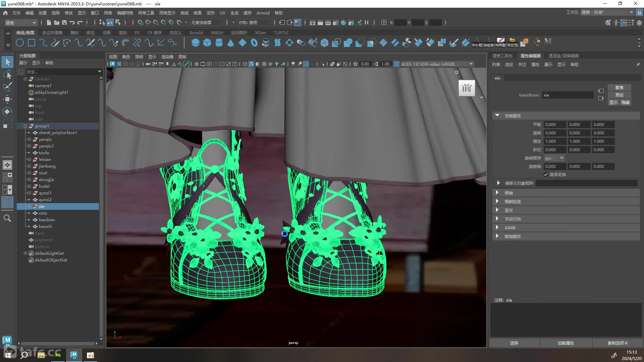
Task: Select baobian node in Outliner
Action: [x=47, y=220]
